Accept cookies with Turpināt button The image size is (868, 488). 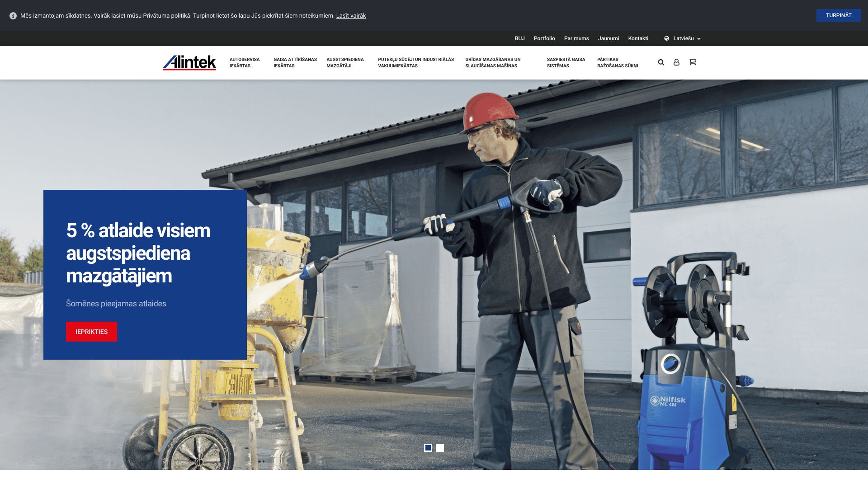(838, 15)
